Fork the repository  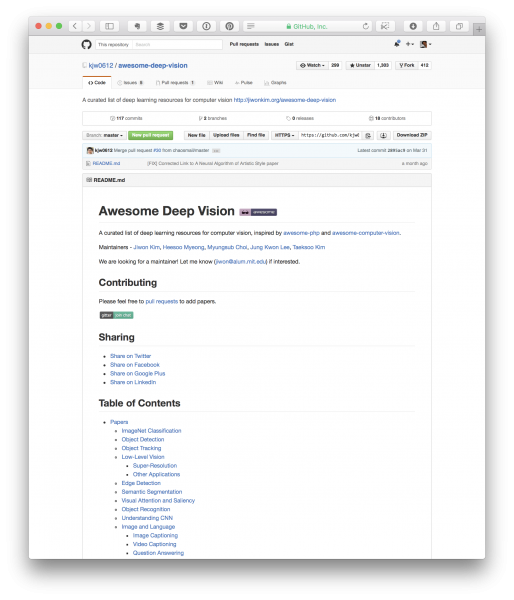407,65
